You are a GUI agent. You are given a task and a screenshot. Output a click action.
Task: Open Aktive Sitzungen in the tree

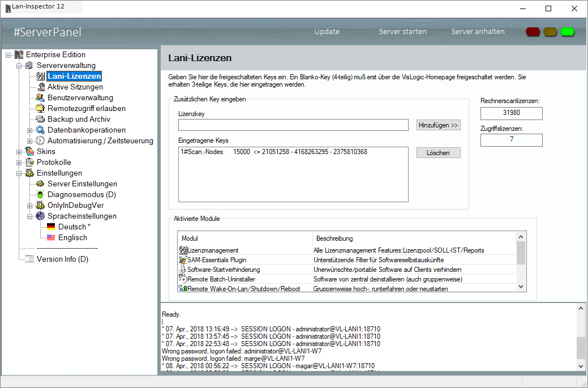[x=75, y=87]
